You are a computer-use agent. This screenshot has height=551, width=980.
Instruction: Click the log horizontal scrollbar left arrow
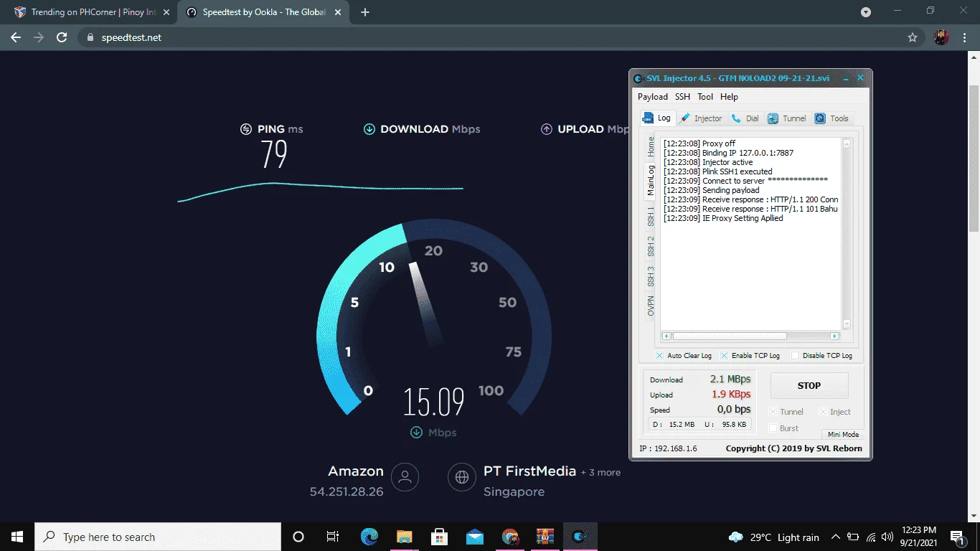coord(666,336)
